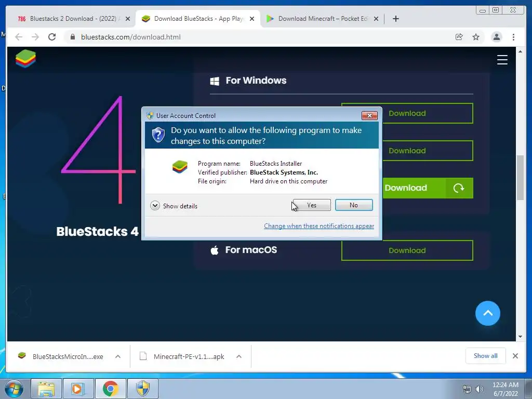Click the browser forward arrow

(35, 37)
